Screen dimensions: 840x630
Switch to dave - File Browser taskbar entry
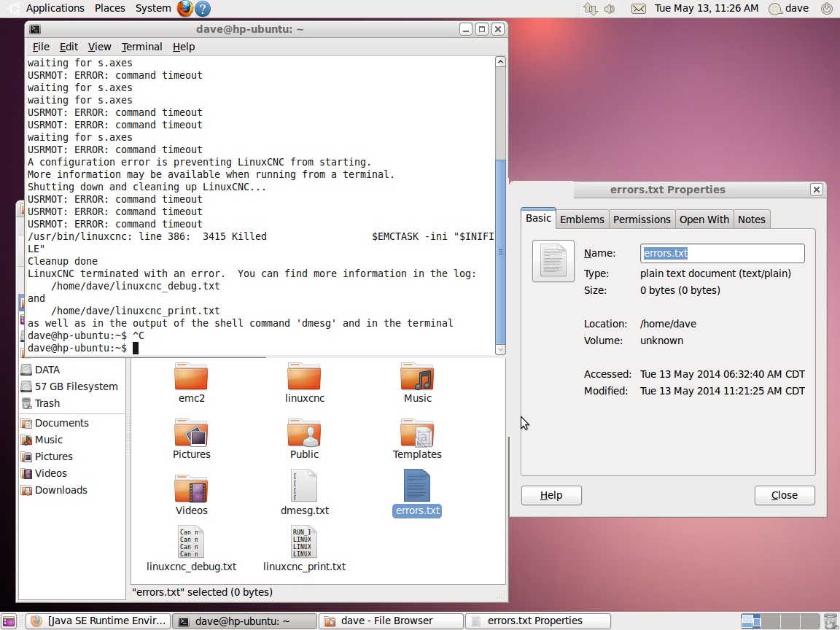pyautogui.click(x=391, y=621)
